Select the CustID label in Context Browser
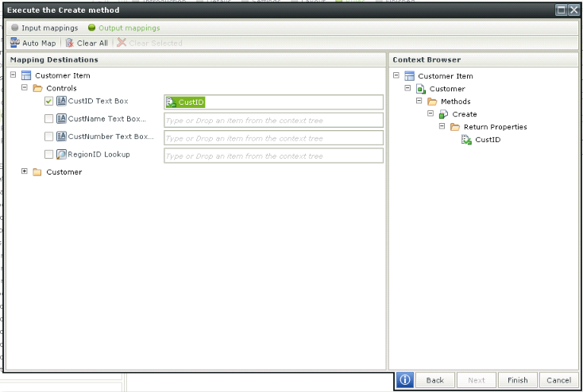The height and width of the screenshot is (392, 583). [x=488, y=140]
